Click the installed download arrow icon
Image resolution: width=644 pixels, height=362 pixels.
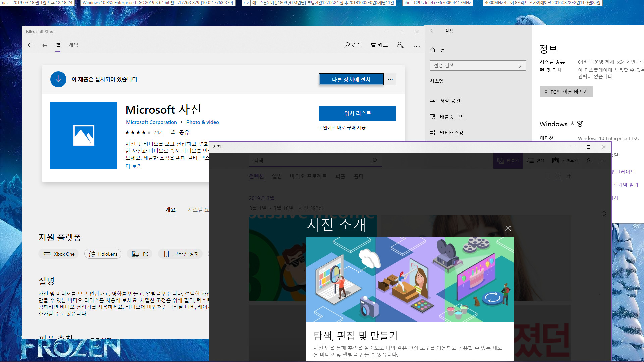[x=58, y=79]
